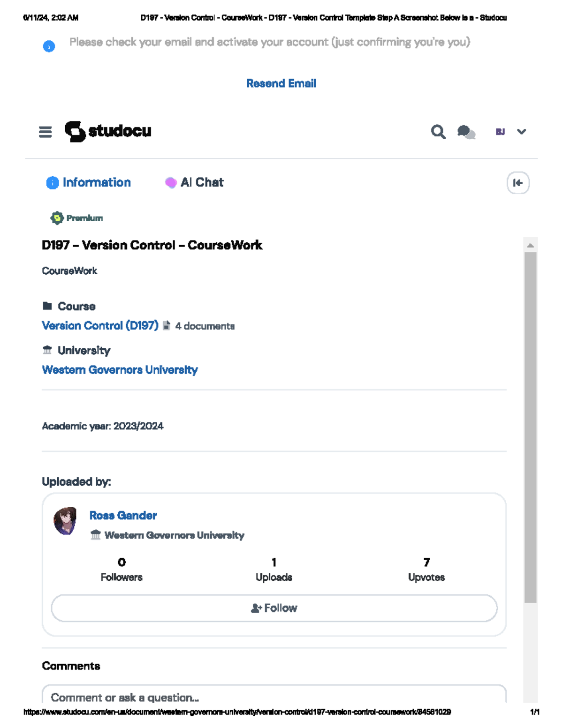Open the chat messages icon
This screenshot has height=728, width=563.
[466, 132]
